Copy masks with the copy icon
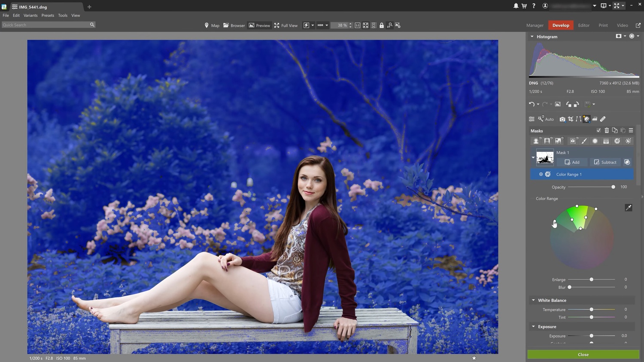Screen dimensions: 644x362 tap(615, 130)
